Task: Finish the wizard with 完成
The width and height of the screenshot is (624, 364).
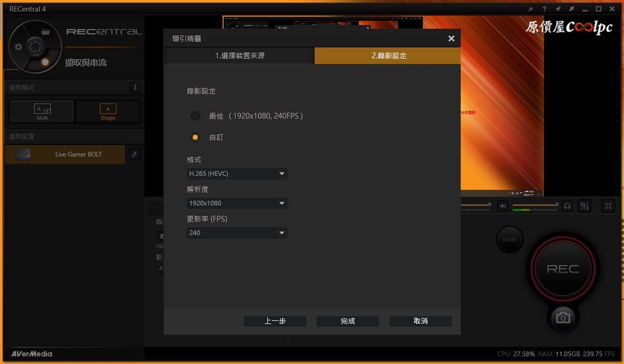Action: click(x=348, y=321)
